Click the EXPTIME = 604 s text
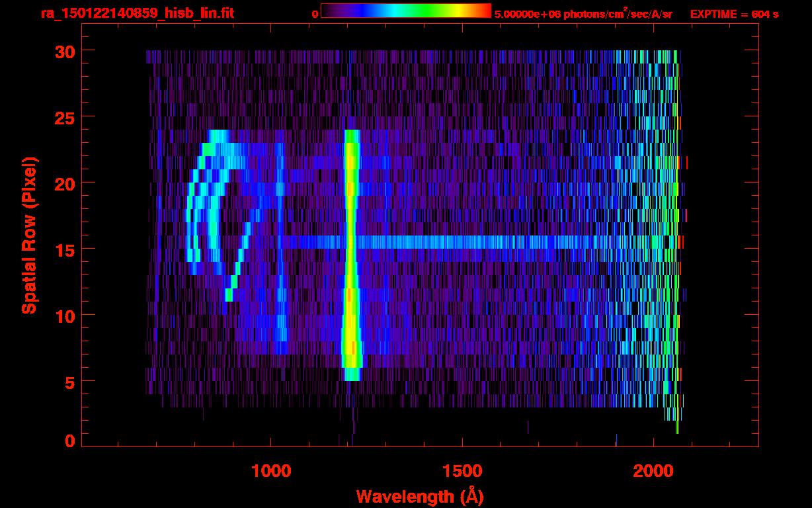Image resolution: width=812 pixels, height=508 pixels. tap(734, 14)
